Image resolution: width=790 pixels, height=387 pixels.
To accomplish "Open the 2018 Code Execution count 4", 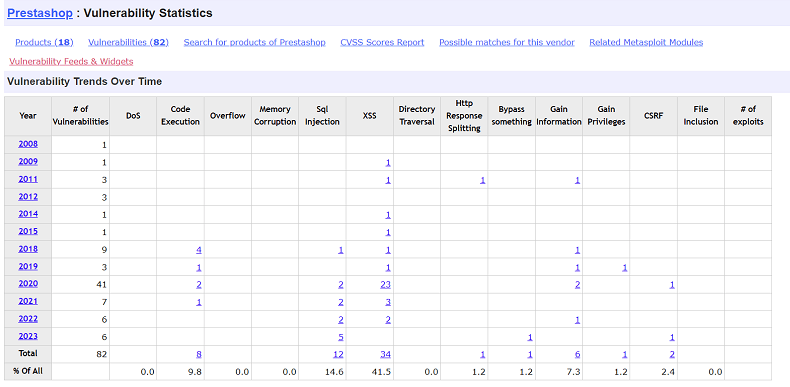I will click(199, 249).
